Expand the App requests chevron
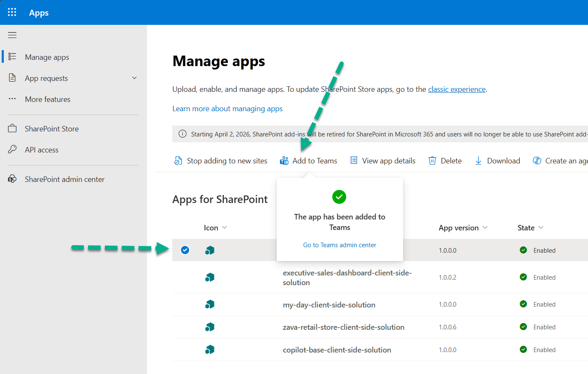Viewport: 588px width, 374px height. 134,78
